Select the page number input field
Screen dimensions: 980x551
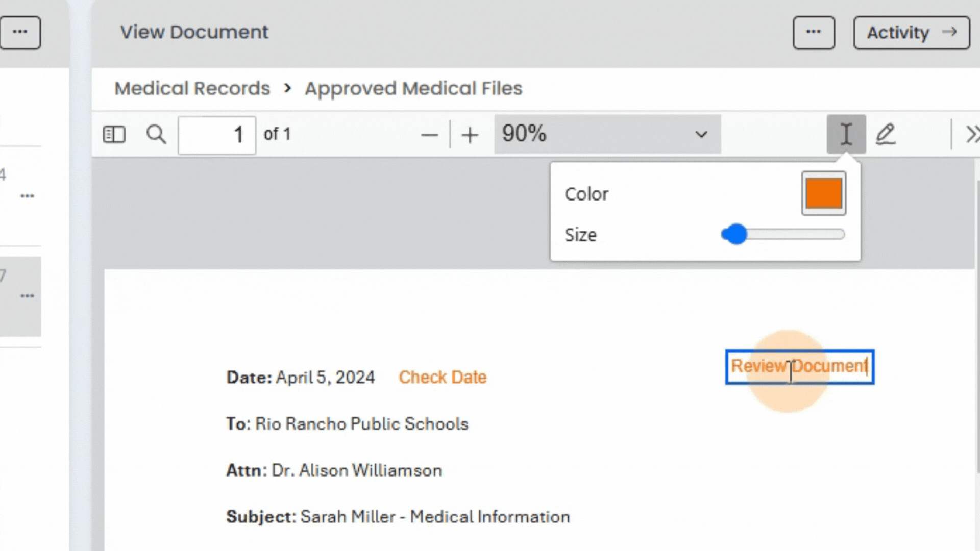[216, 134]
